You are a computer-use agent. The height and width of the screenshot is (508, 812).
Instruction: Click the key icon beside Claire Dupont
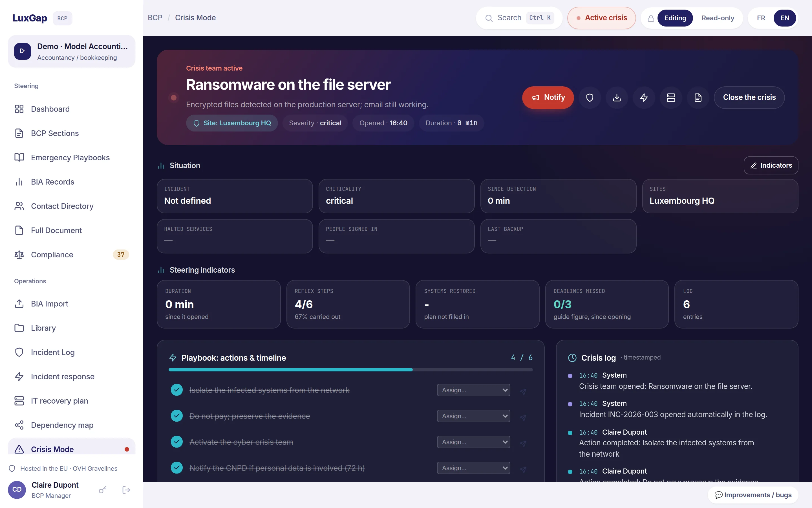pyautogui.click(x=103, y=490)
